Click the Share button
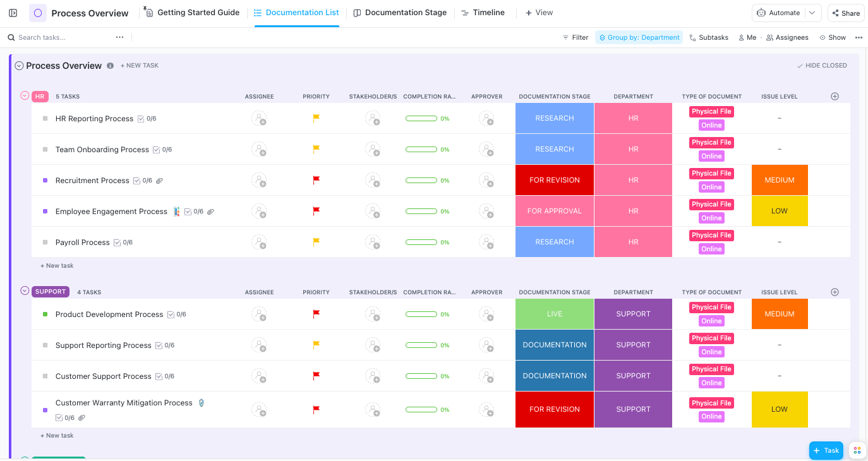The image size is (868, 461). 845,13
